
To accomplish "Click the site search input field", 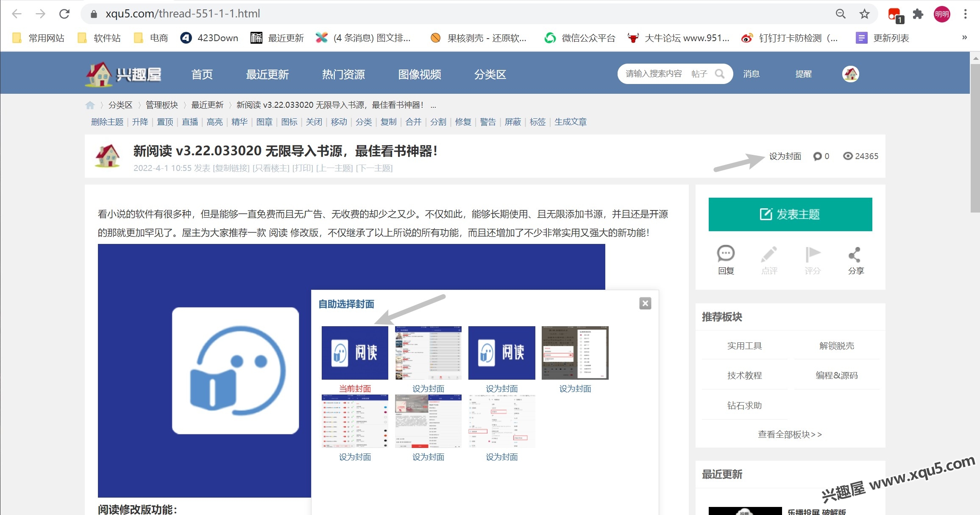I will coord(654,74).
